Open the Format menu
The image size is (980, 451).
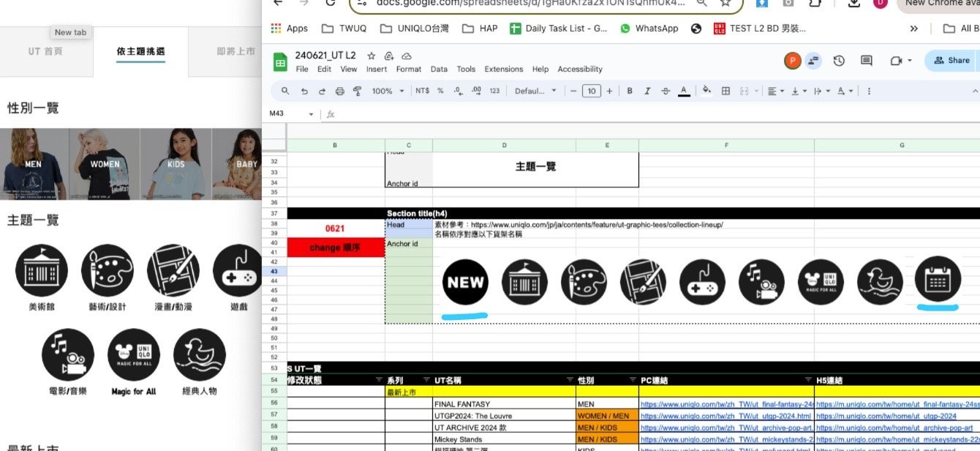tap(409, 69)
